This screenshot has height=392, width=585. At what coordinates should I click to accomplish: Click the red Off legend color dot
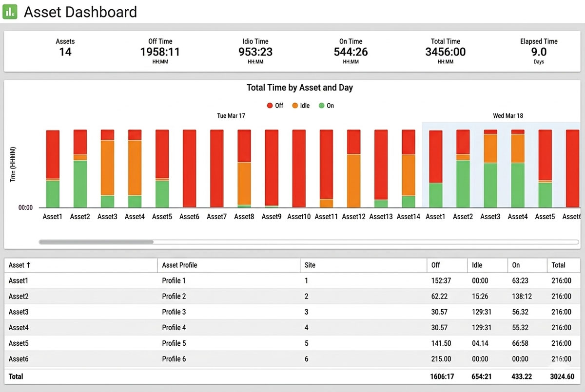[x=270, y=106]
